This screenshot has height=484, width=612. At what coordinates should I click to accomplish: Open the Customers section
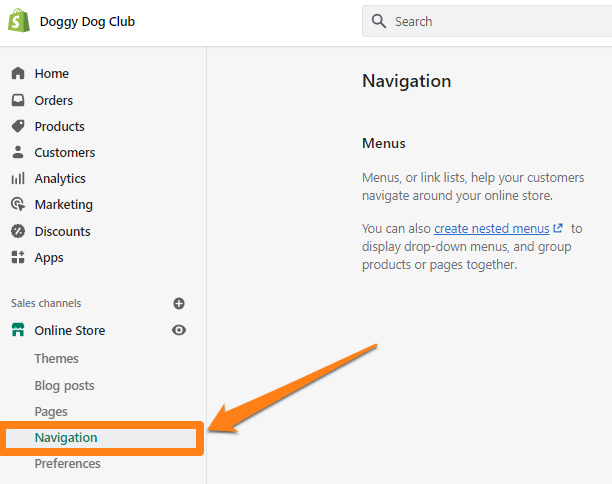pyautogui.click(x=65, y=153)
